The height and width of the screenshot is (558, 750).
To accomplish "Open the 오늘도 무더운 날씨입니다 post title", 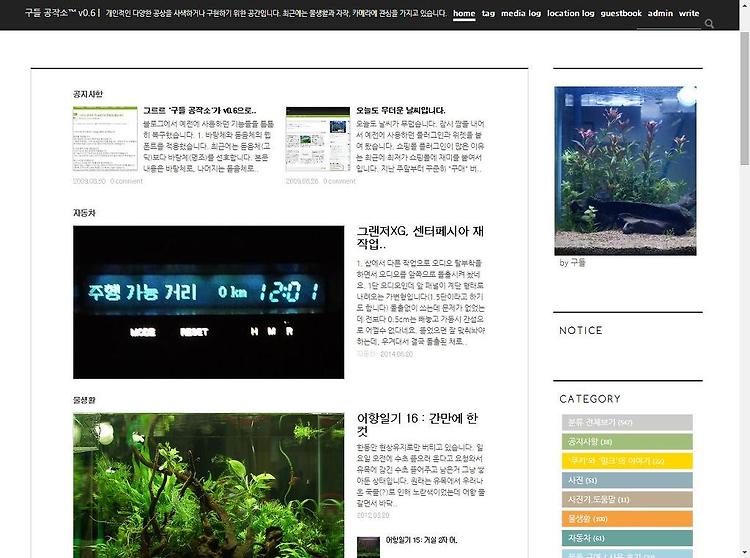I will (400, 110).
